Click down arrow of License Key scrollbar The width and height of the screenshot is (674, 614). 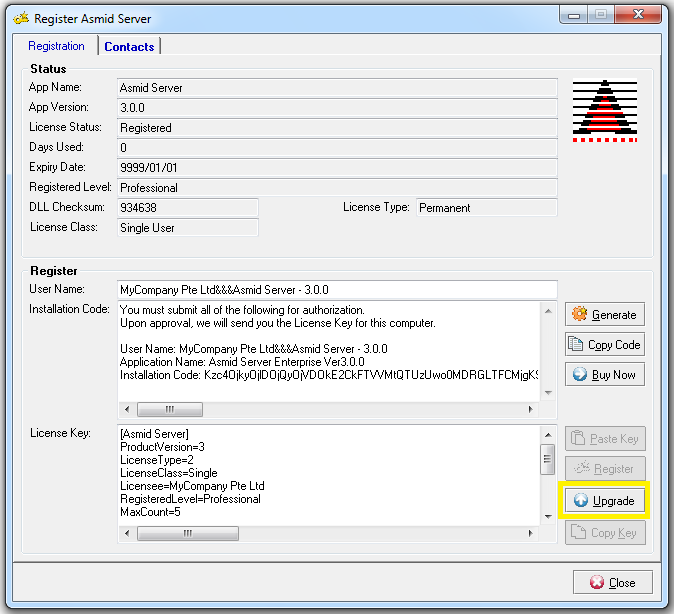(x=547, y=516)
